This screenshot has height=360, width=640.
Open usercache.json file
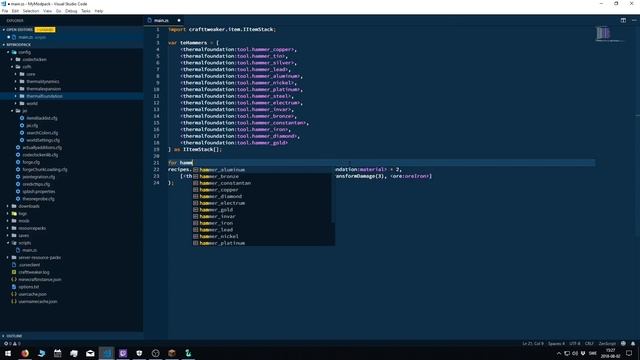[32, 294]
